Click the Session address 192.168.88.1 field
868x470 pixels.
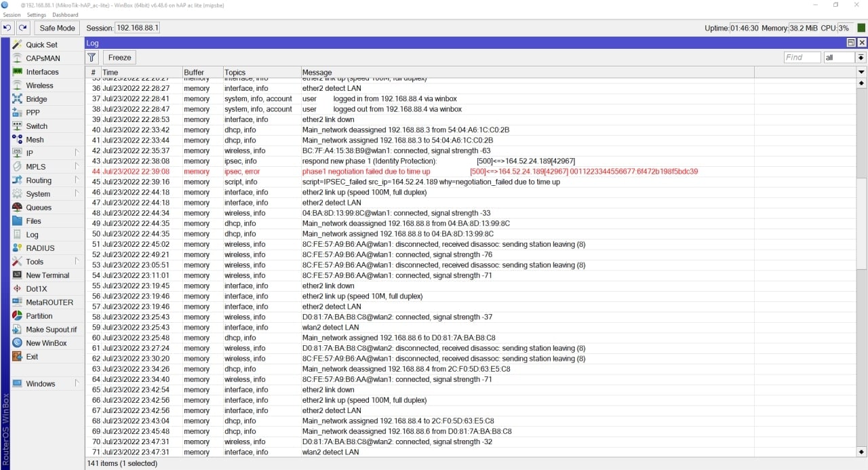tap(137, 28)
